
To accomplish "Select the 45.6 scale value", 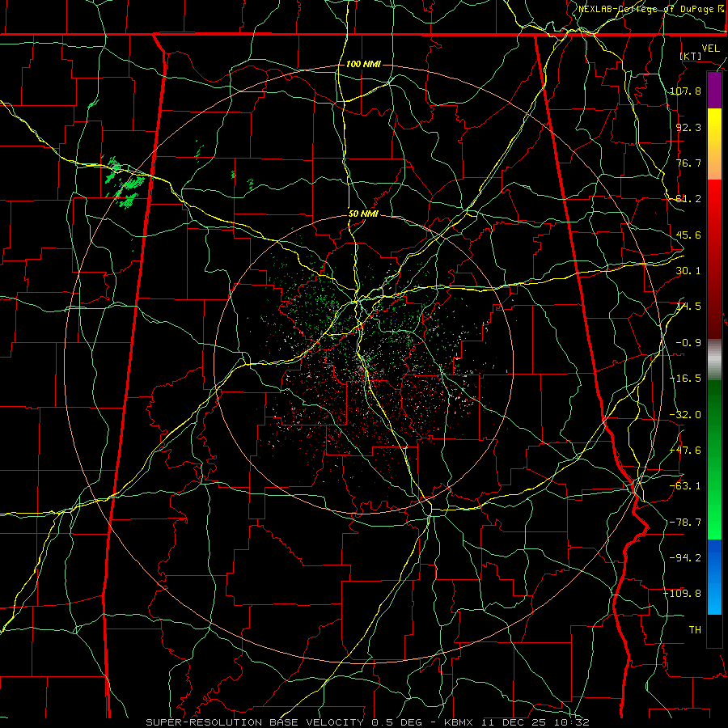I will pos(688,235).
